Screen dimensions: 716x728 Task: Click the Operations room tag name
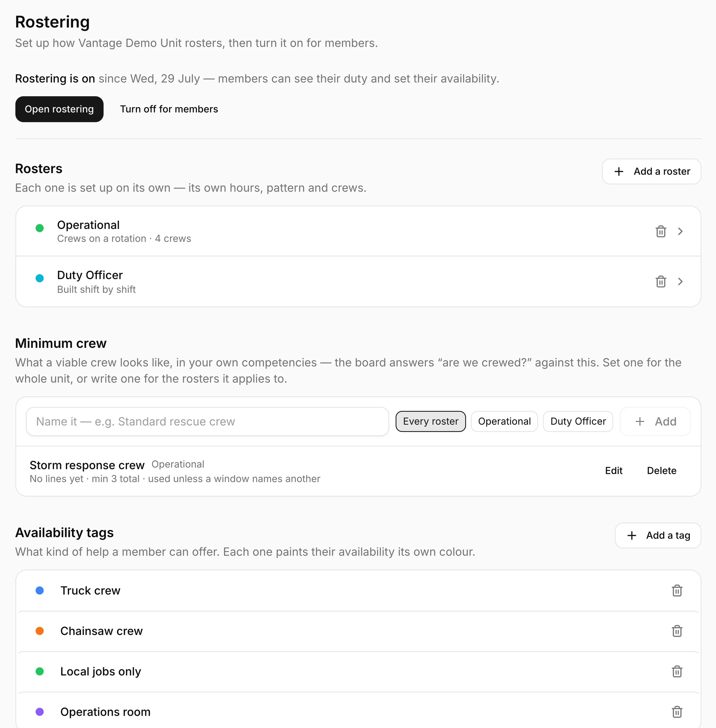pos(105,712)
